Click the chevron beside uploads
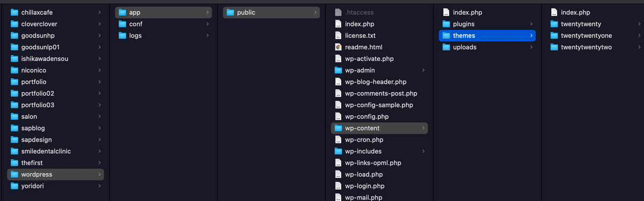The width and height of the screenshot is (644, 201). pyautogui.click(x=531, y=47)
